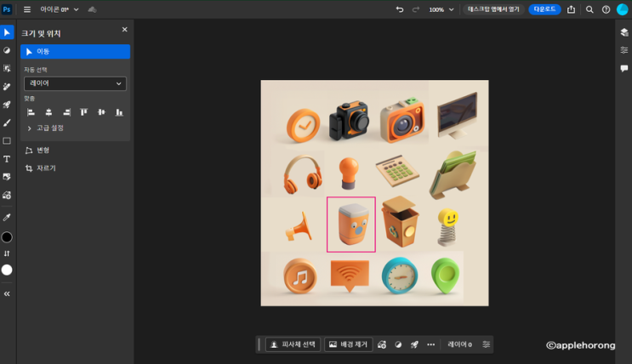The width and height of the screenshot is (632, 364).
Task: Redo the last undone action
Action: point(416,9)
